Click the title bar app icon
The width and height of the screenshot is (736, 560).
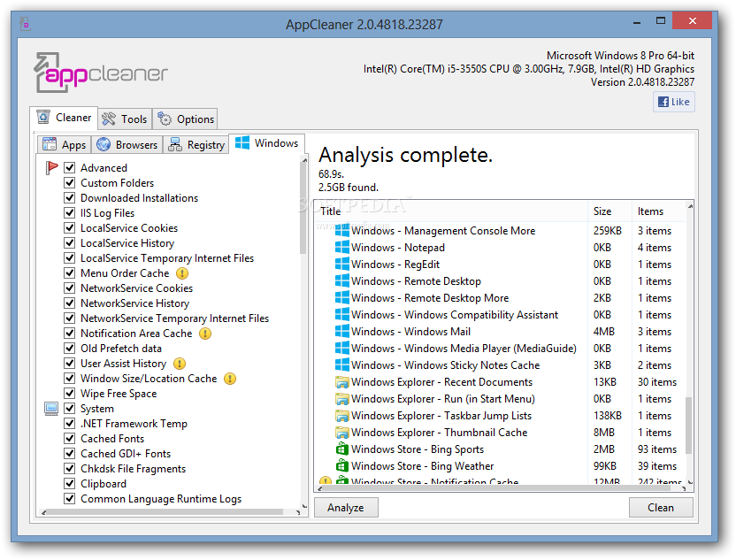(x=26, y=23)
